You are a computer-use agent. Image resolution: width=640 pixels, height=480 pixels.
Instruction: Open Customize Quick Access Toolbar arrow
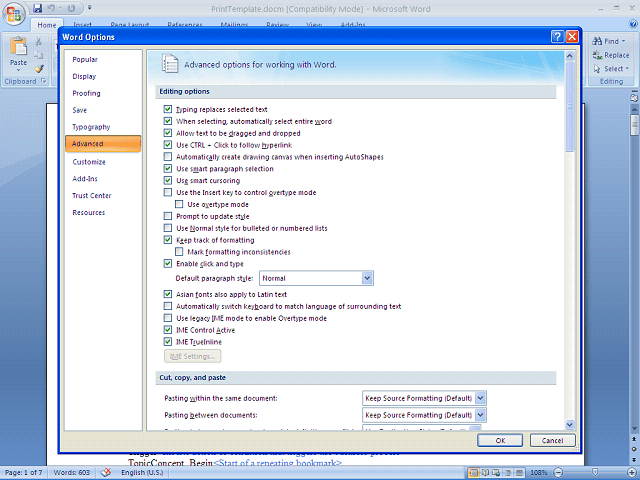coord(89,8)
